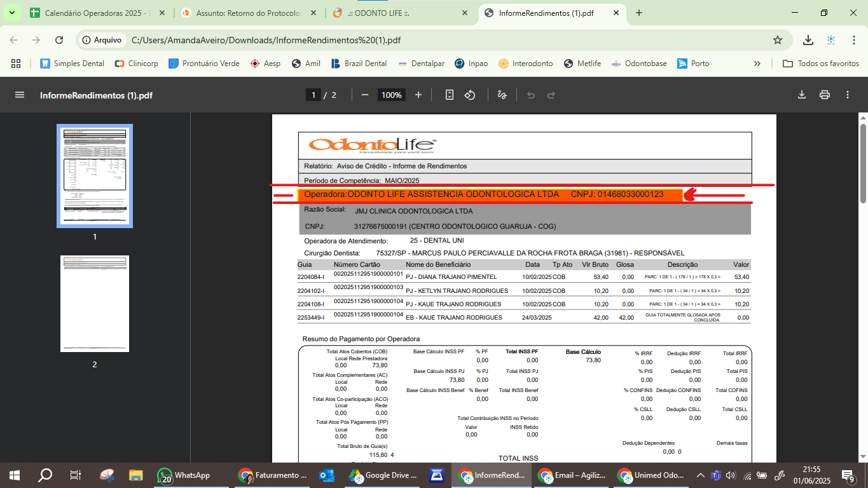This screenshot has width=868, height=488.
Task: Open the Odontobase bookmark
Action: click(x=639, y=64)
